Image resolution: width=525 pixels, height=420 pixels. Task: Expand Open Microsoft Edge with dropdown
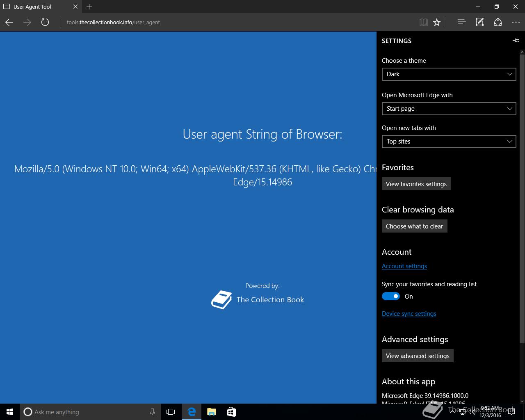pyautogui.click(x=449, y=109)
